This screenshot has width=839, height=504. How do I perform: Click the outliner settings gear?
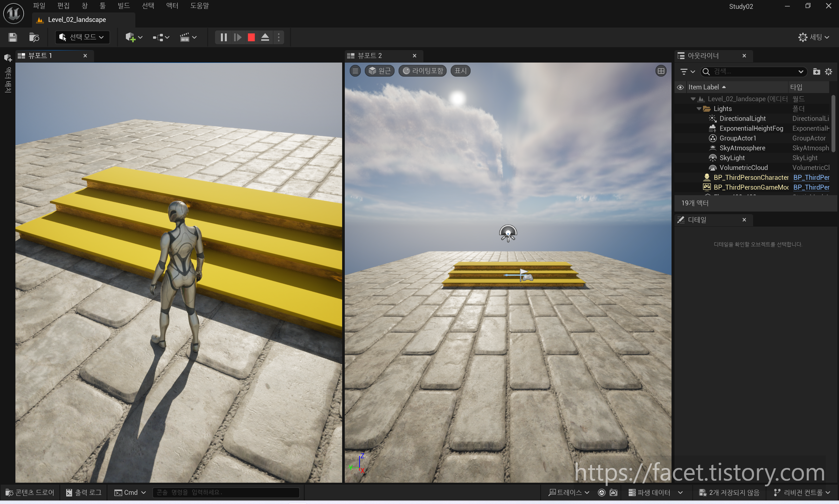click(828, 72)
